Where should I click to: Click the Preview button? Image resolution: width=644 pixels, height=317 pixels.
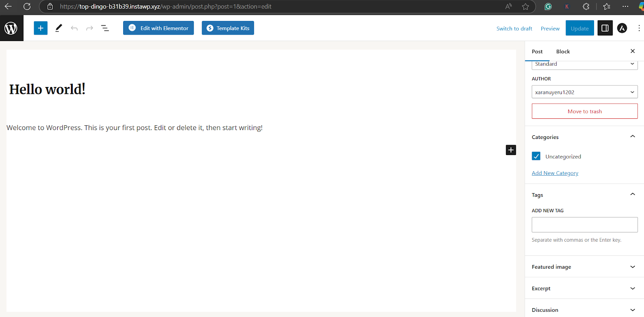[x=550, y=29]
